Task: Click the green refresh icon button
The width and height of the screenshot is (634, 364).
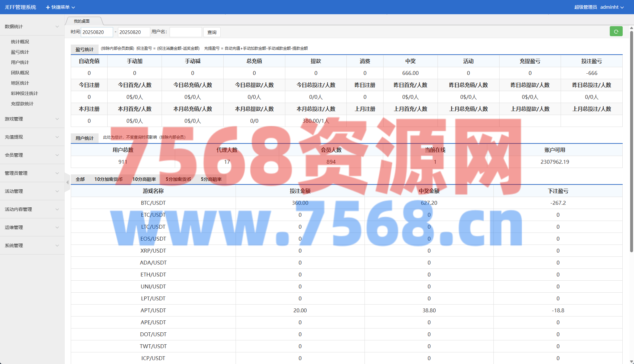Action: [616, 32]
